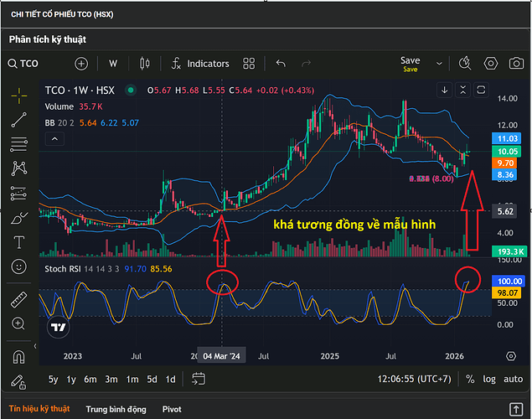This screenshot has width=532, height=419.
Task: Collapse pane with inward arrows button
Action: point(462,91)
